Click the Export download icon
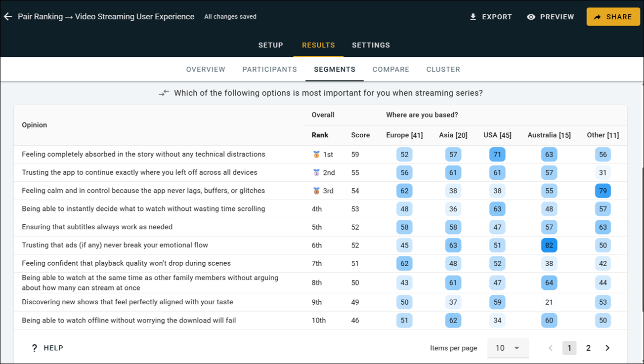 pos(473,16)
